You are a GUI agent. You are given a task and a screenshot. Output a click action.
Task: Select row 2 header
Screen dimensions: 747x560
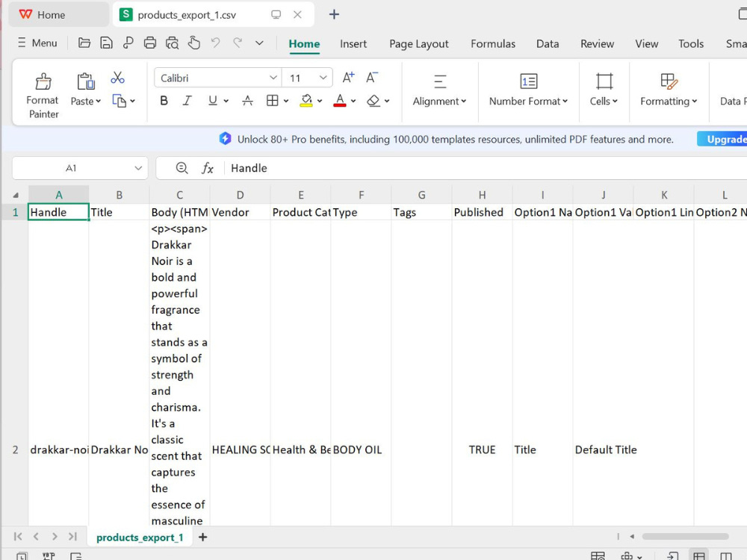coord(15,449)
